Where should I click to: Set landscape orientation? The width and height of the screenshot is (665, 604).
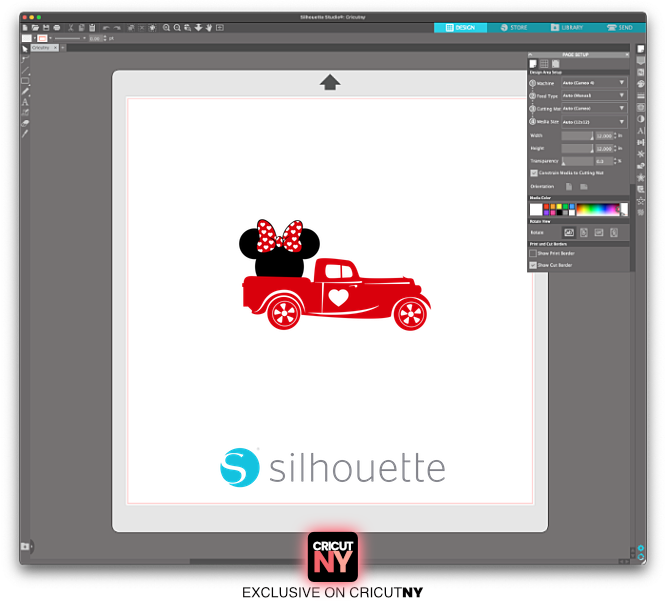[584, 187]
